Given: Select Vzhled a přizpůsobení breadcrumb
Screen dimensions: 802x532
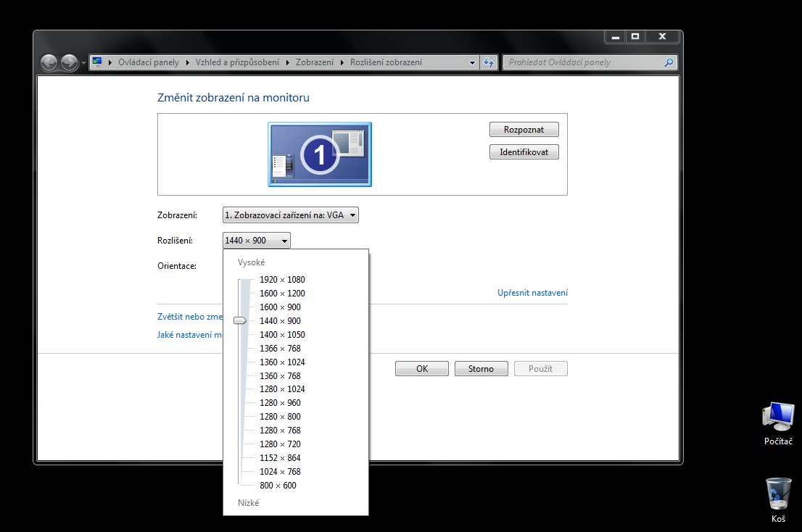Looking at the screenshot, I should click(x=237, y=62).
